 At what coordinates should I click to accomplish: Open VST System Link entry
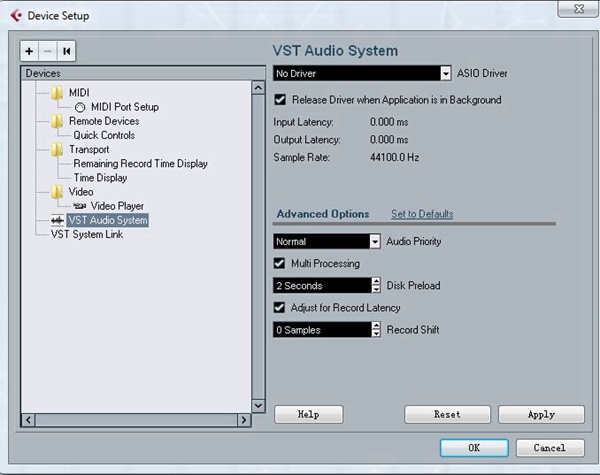pyautogui.click(x=87, y=234)
